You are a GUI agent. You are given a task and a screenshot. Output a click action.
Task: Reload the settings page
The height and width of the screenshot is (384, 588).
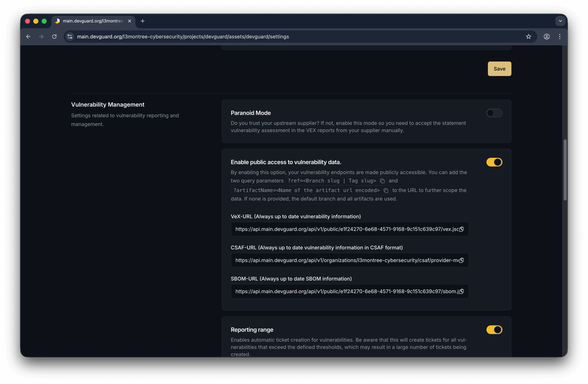point(54,37)
